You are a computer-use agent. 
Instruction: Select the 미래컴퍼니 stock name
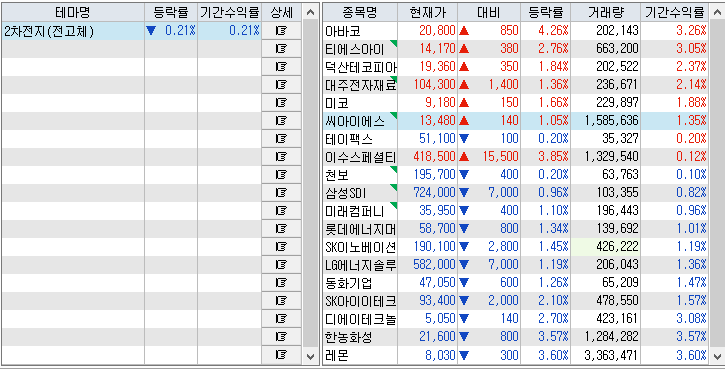[x=355, y=211]
